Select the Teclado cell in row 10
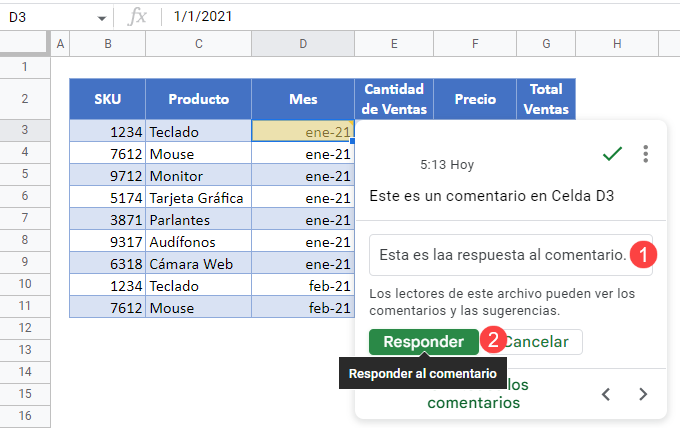This screenshot has width=680, height=428. (199, 285)
